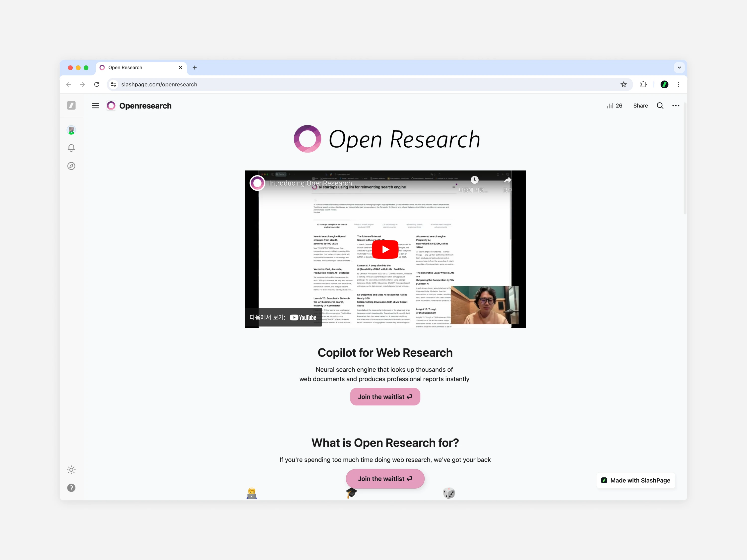Image resolution: width=747 pixels, height=560 pixels.
Task: Go forward in browser history
Action: (x=82, y=84)
